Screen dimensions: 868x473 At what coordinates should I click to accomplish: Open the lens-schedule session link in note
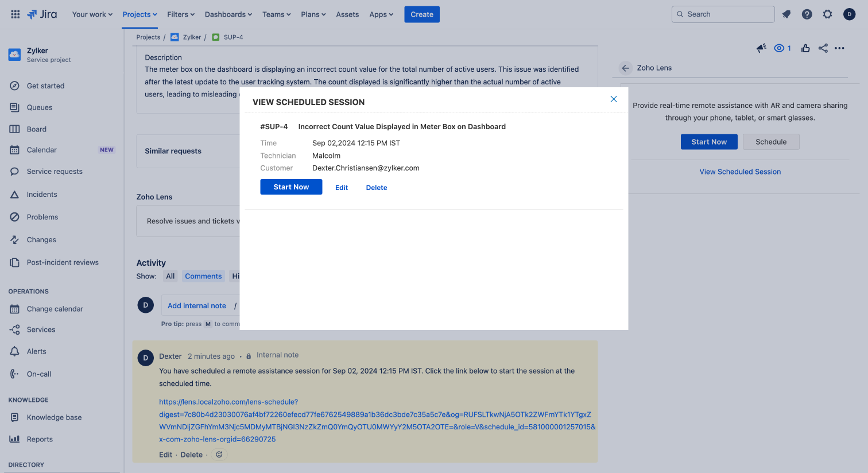[x=377, y=421]
